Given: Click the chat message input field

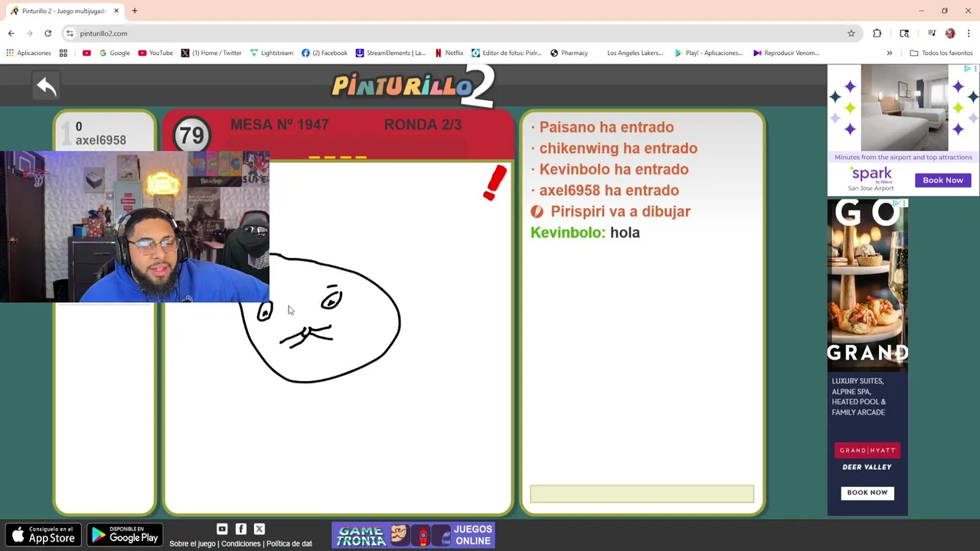Looking at the screenshot, I should pos(642,494).
